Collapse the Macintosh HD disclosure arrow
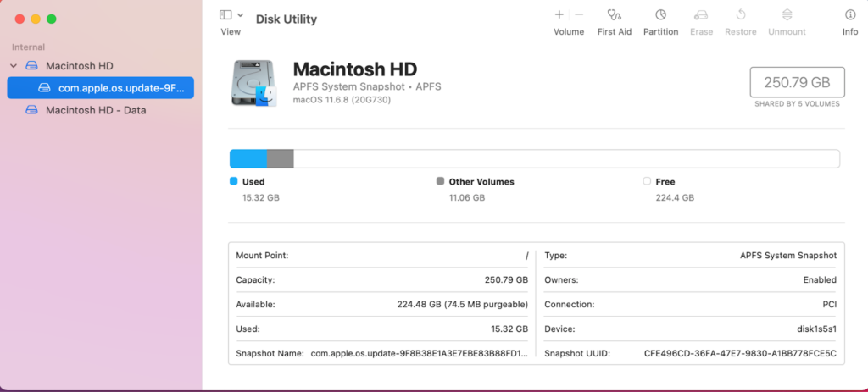This screenshot has width=868, height=392. tap(14, 66)
